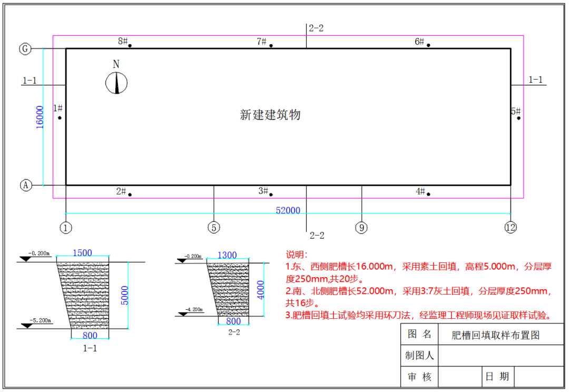Viewport: 569px width, 392px height.
Task: Click the 2-2 section title under the hatch
Action: coord(234,332)
